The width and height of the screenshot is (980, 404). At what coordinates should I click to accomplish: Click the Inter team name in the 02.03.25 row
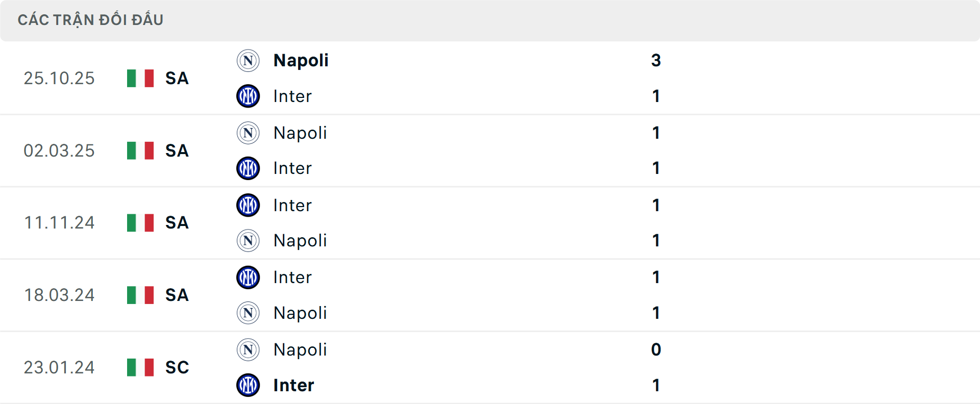[x=292, y=168]
